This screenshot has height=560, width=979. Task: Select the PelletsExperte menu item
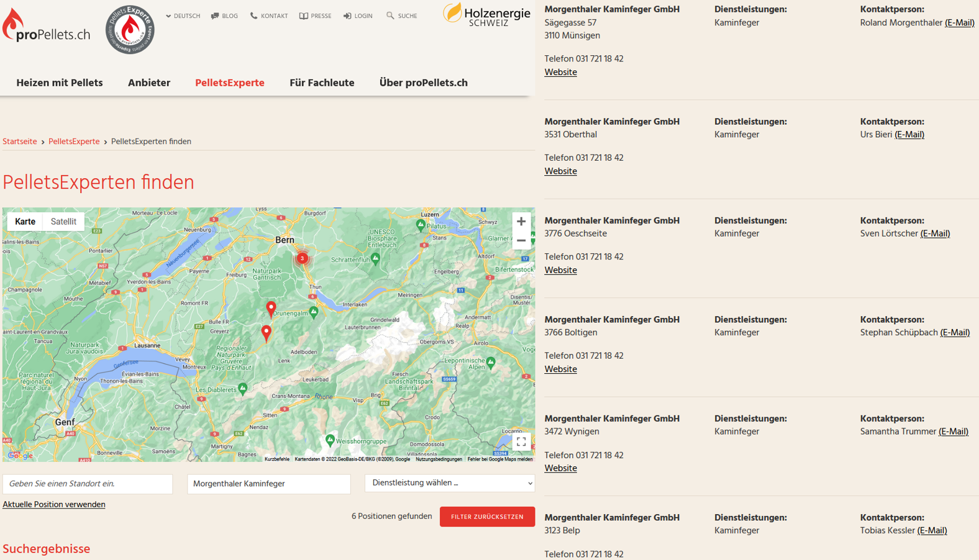pyautogui.click(x=230, y=83)
